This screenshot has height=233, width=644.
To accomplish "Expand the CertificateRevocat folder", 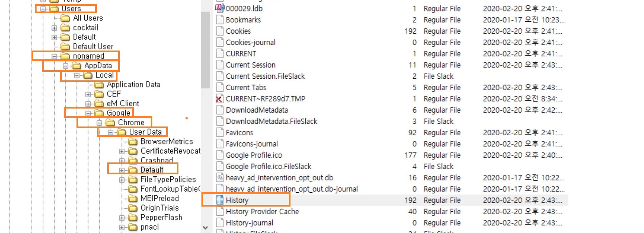I will click(x=122, y=151).
